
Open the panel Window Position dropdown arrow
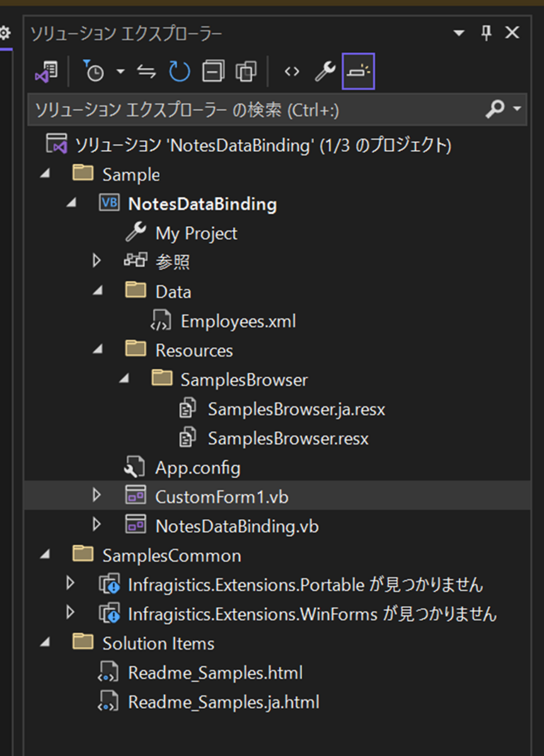459,33
